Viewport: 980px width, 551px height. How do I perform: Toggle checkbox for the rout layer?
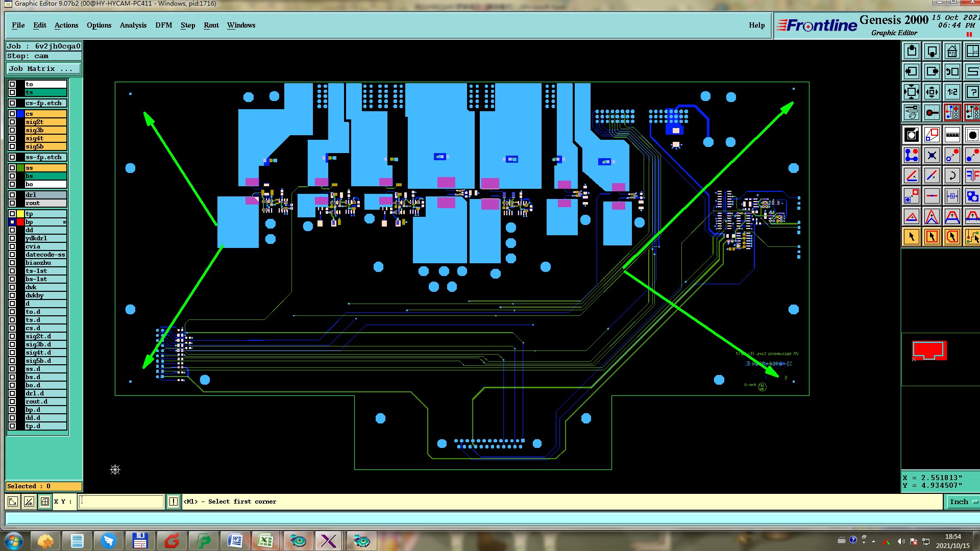coord(12,203)
